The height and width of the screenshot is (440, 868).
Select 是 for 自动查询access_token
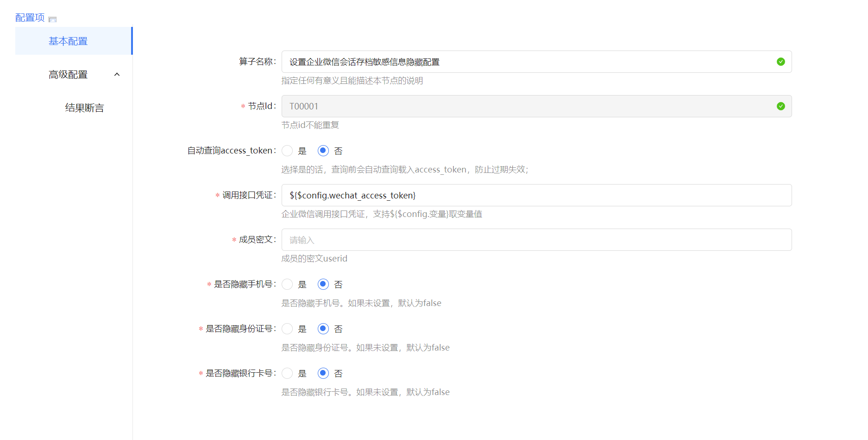pos(287,151)
